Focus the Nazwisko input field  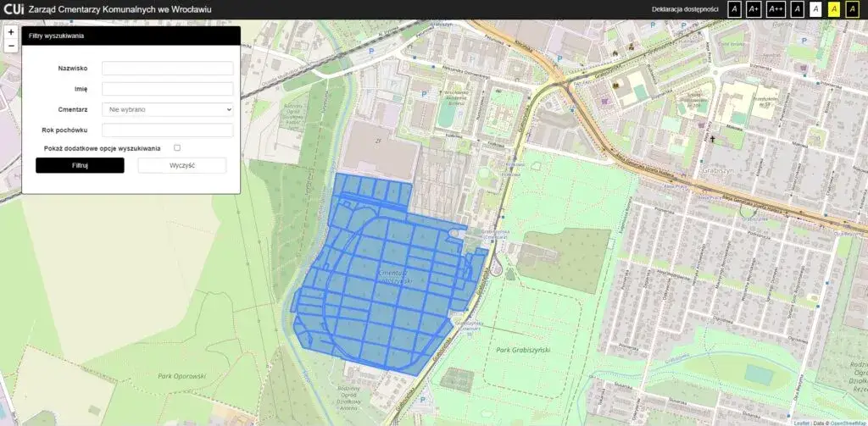(x=167, y=69)
